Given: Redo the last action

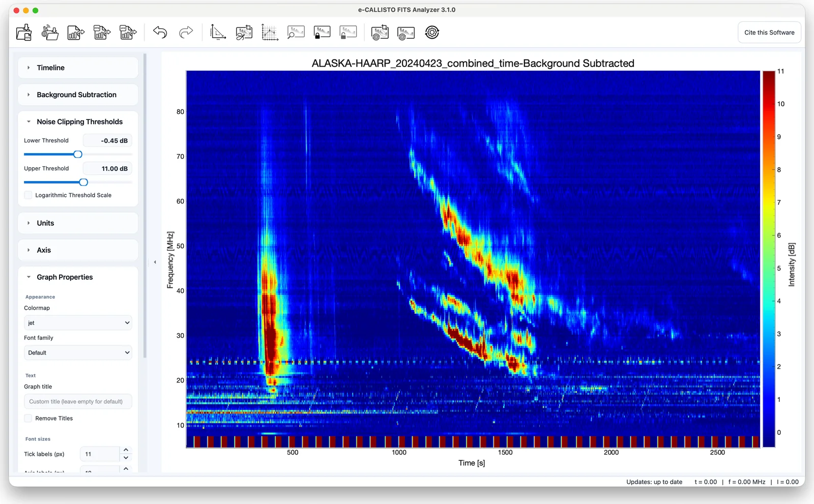Looking at the screenshot, I should pos(186,33).
